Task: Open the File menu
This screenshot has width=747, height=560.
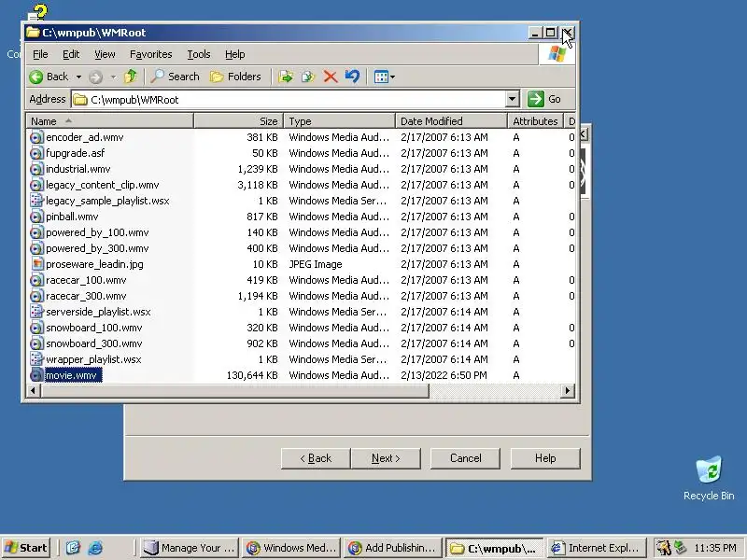Action: (x=40, y=54)
